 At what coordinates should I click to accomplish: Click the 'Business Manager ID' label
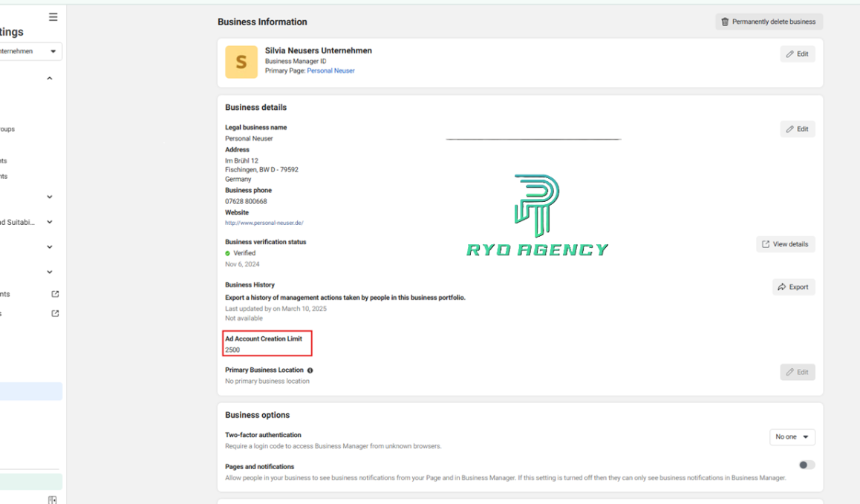point(296,62)
